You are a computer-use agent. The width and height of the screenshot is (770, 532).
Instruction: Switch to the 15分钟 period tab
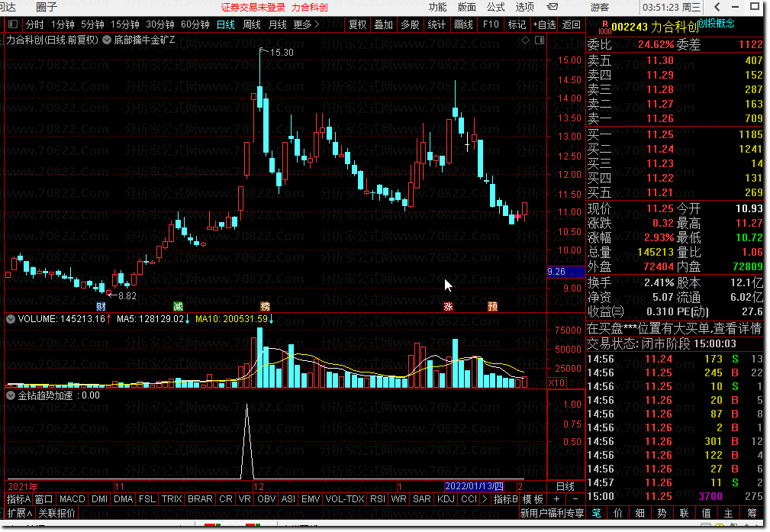[x=124, y=24]
